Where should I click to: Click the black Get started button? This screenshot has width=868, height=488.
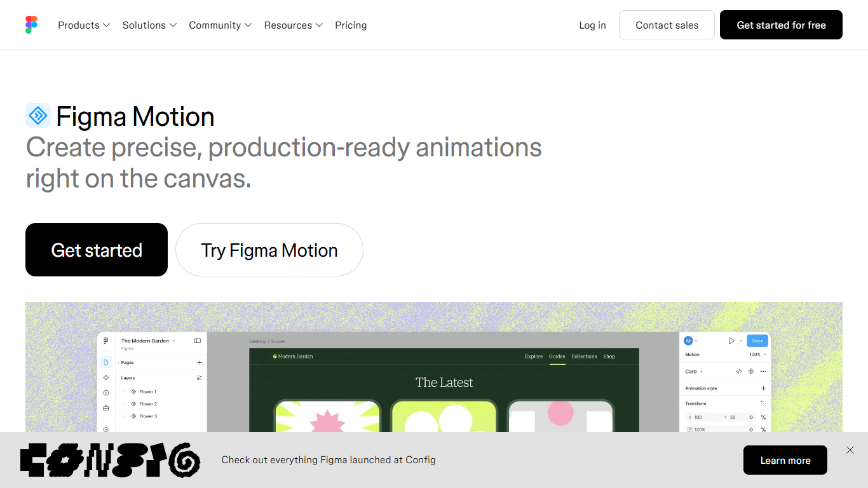(x=97, y=250)
